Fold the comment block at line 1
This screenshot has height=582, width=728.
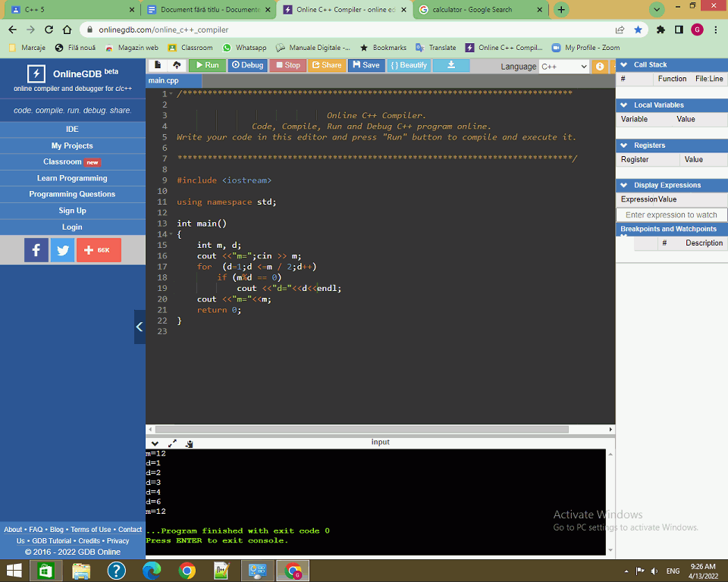pyautogui.click(x=171, y=94)
